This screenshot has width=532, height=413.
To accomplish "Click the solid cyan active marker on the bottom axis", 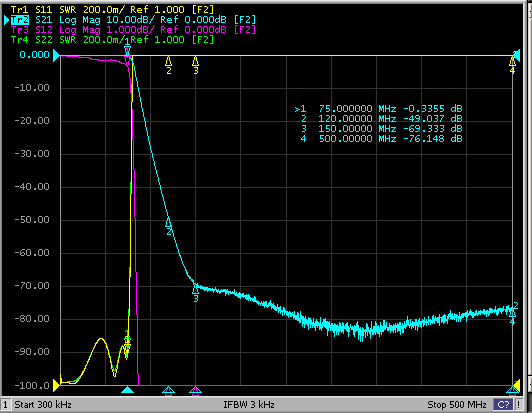I will pos(128,390).
